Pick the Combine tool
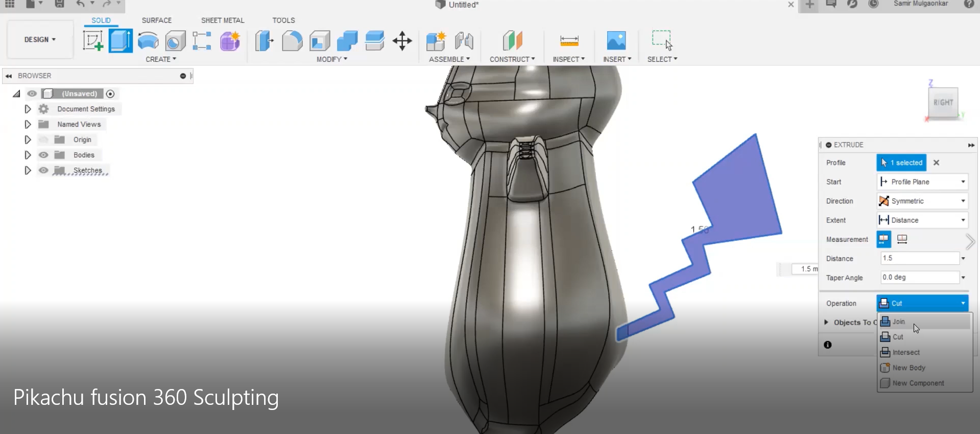Viewport: 980px width, 434px height. [347, 41]
